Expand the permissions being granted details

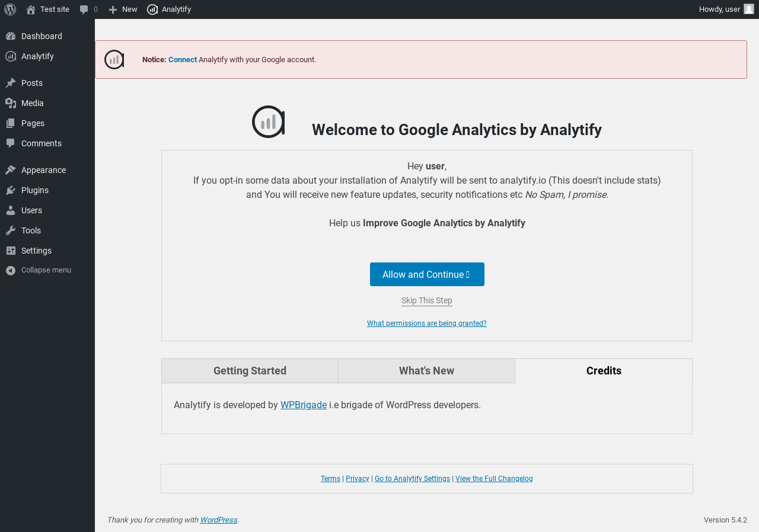(426, 323)
